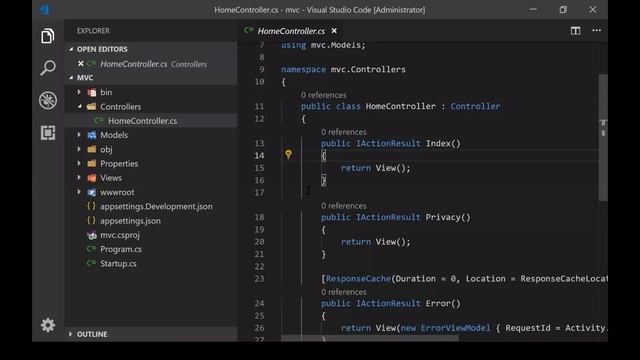The height and width of the screenshot is (360, 640).
Task: Open the mvc.csproj file
Action: click(x=120, y=235)
